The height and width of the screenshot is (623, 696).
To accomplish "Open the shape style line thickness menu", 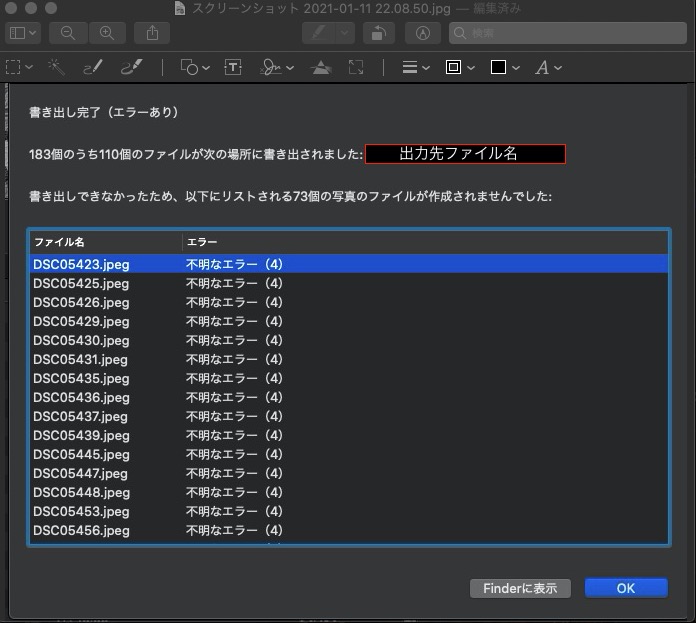I will coord(415,67).
